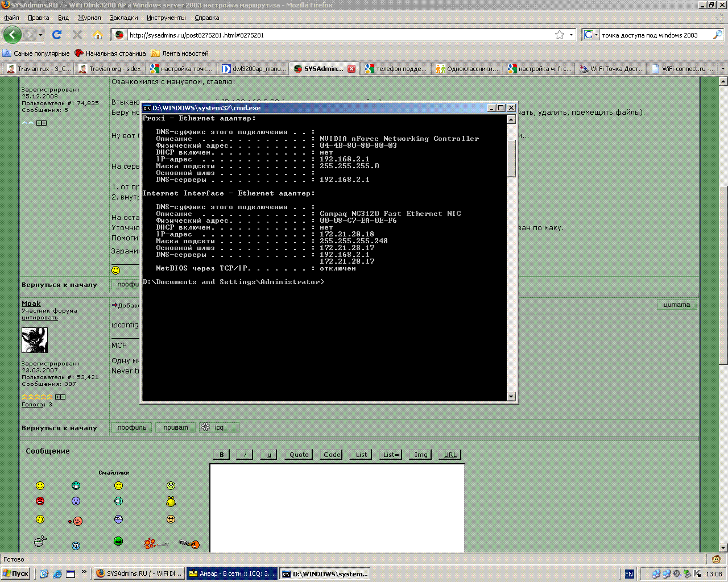
Task: Open the Mpak username link
Action: [31, 304]
